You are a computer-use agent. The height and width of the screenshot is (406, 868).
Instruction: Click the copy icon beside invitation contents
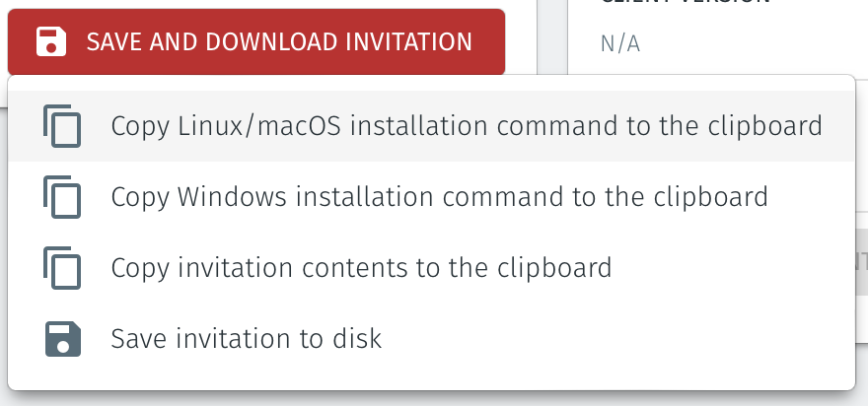63,268
